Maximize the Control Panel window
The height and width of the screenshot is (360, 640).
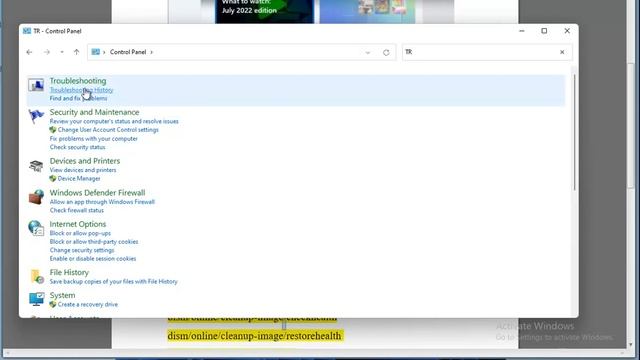(x=544, y=31)
